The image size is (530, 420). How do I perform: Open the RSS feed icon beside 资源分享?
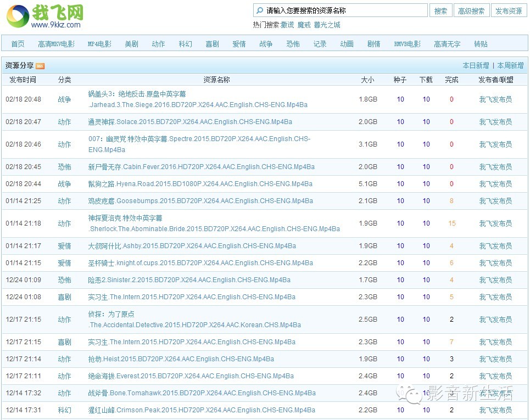point(40,66)
